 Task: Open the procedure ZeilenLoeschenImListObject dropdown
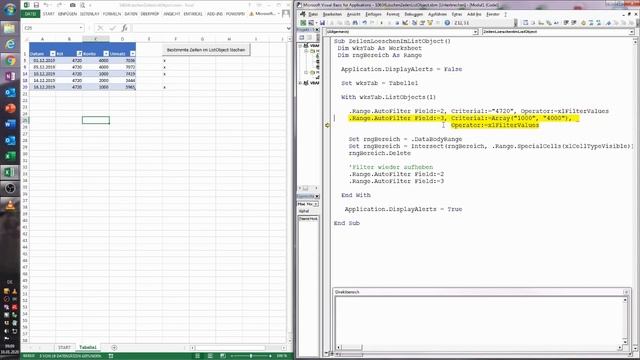pos(631,32)
